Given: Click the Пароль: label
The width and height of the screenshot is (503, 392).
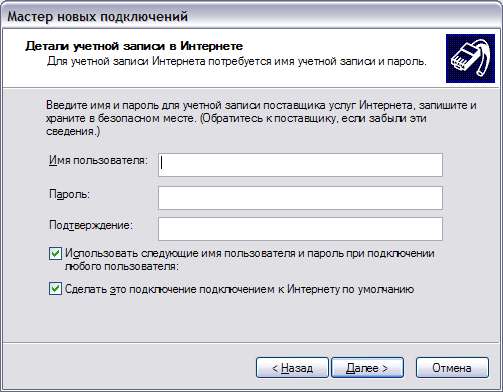Looking at the screenshot, I should [x=70, y=194].
